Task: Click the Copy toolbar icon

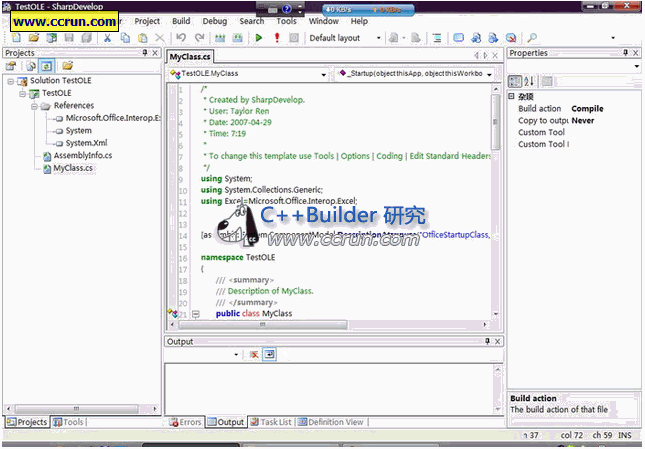Action: (x=125, y=38)
